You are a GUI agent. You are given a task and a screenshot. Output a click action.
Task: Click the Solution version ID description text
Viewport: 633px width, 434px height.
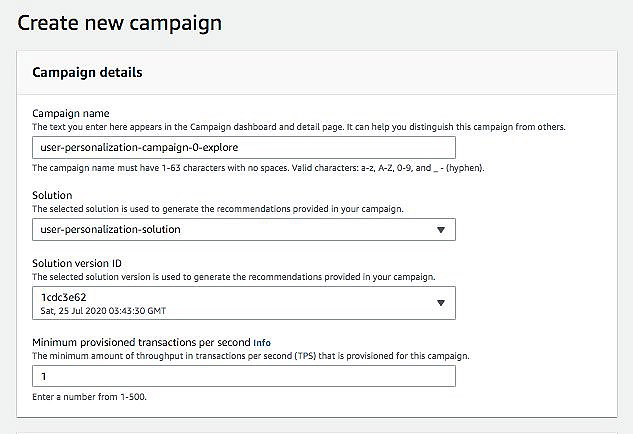click(x=234, y=277)
